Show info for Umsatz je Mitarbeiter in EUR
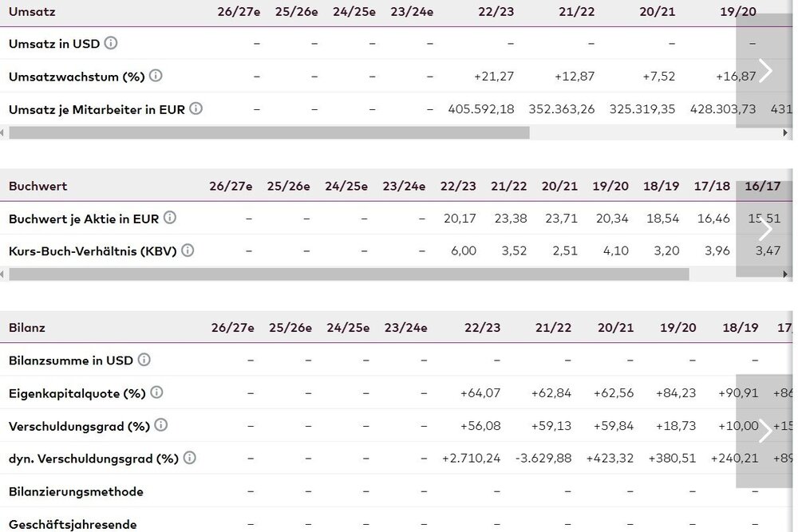 pos(196,108)
